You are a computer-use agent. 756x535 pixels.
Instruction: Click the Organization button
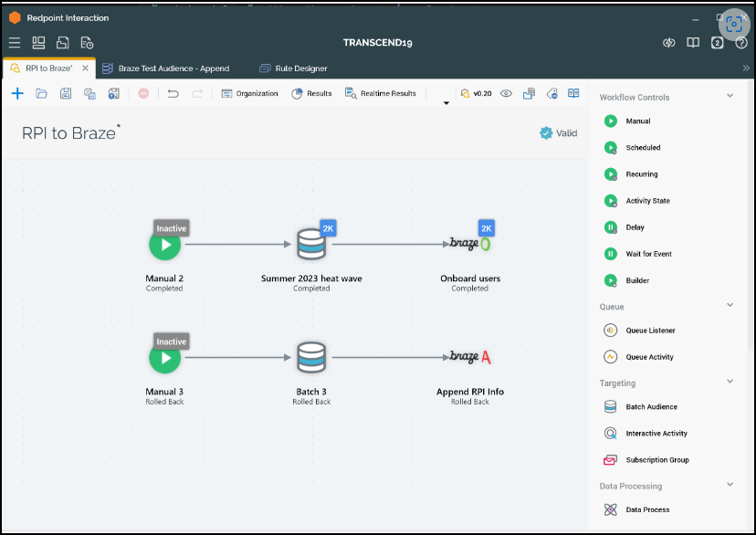[249, 93]
